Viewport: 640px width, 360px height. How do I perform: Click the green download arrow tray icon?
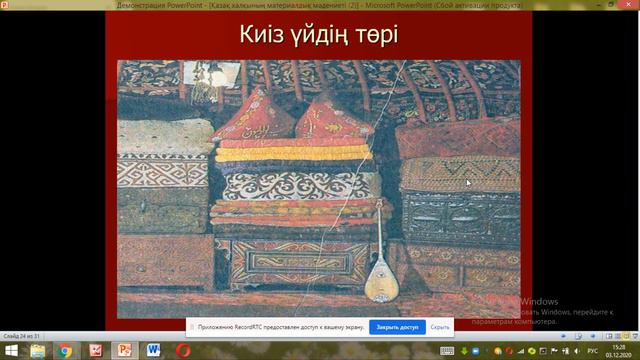tap(464, 351)
